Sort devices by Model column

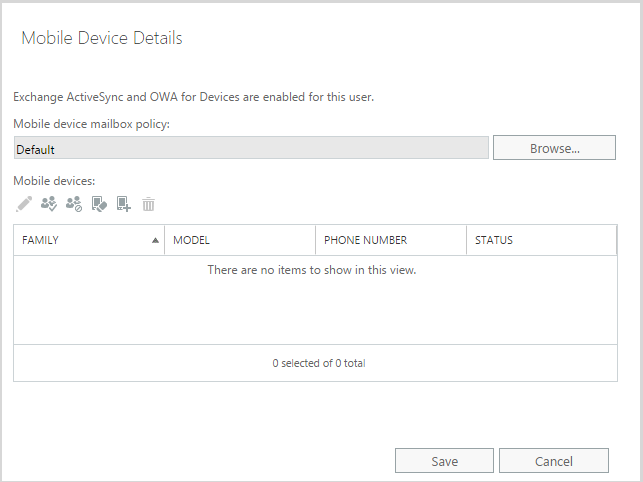coord(191,241)
